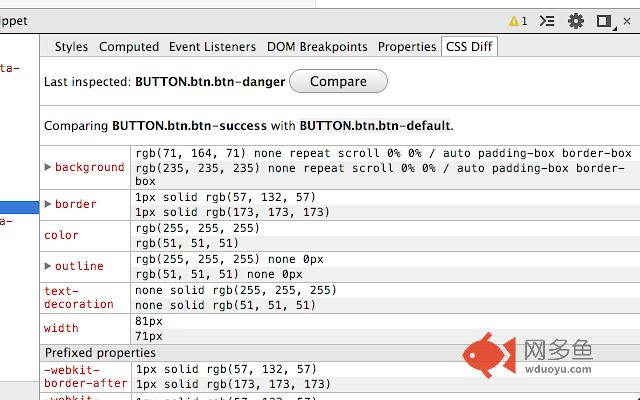Viewport: 640px width, 400px height.
Task: Click BUTTON.btn.btn-default element name
Action: [375, 126]
